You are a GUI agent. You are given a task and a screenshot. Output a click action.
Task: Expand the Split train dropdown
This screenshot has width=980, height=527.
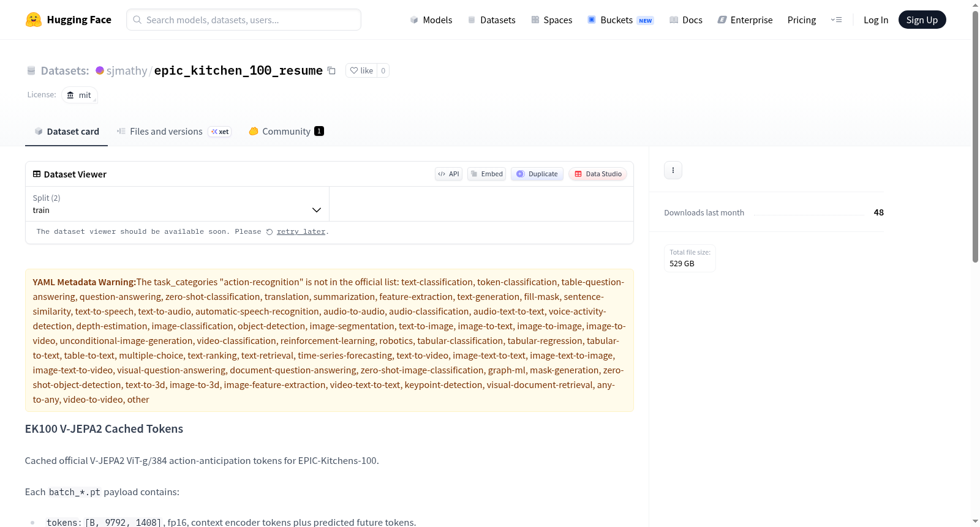click(177, 204)
